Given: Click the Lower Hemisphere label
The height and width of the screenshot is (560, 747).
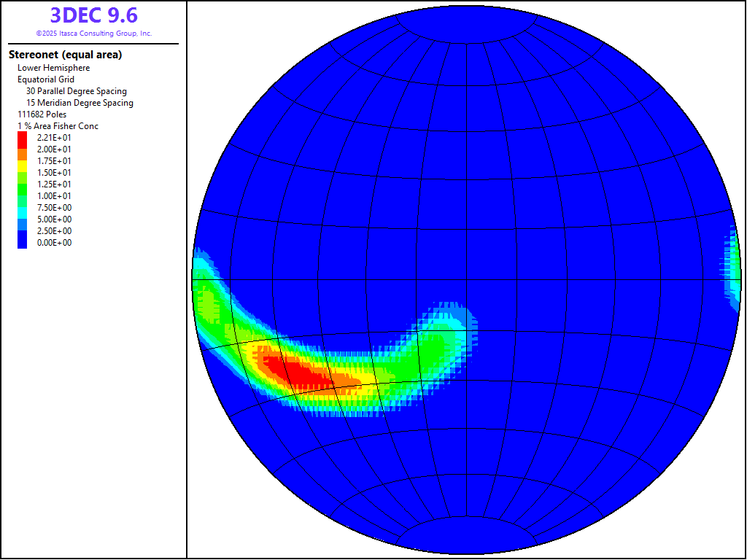Looking at the screenshot, I should (x=54, y=68).
